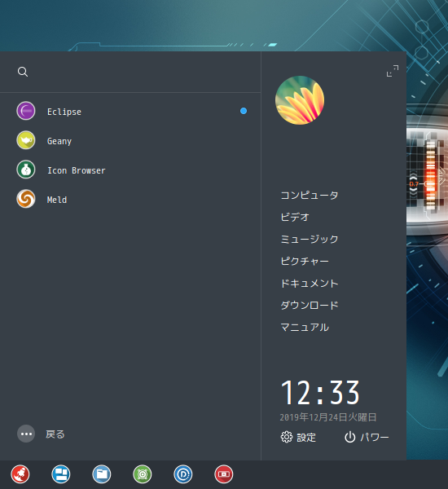Click the red rocket launcher dock icon
Screen dimensions: 448x489
click(20, 474)
